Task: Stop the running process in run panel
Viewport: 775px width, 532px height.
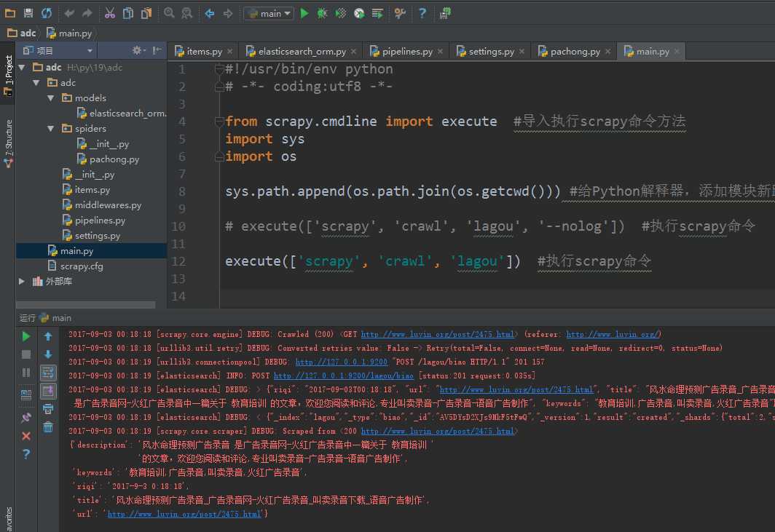Action: (26, 354)
